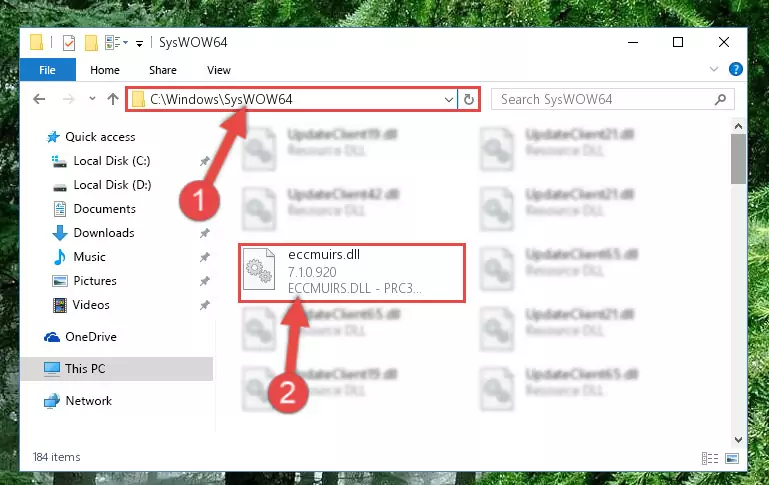This screenshot has height=485, width=769.
Task: Click the pin icon next to Local Disk (C:)
Action: coord(205,161)
